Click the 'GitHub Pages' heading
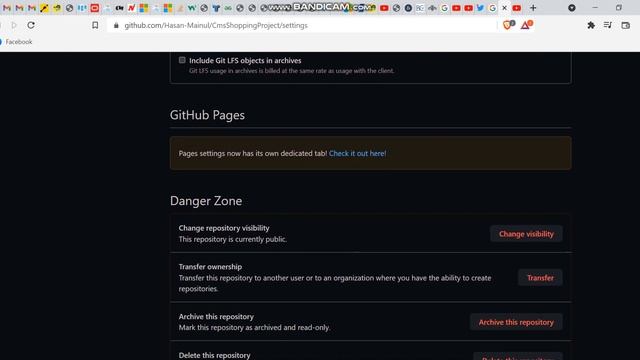This screenshot has width=640, height=360. (207, 115)
